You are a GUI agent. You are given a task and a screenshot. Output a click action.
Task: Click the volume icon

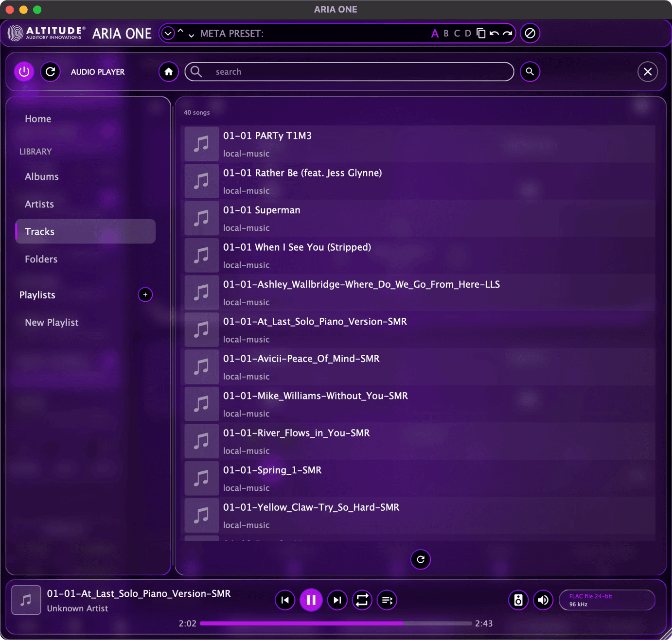point(543,600)
